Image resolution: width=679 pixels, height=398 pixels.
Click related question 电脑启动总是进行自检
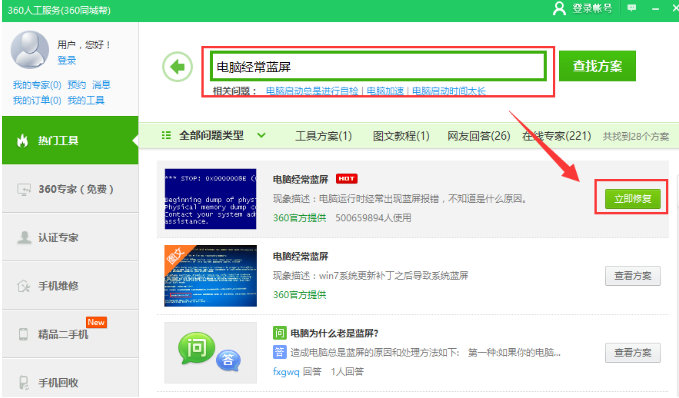(x=312, y=91)
